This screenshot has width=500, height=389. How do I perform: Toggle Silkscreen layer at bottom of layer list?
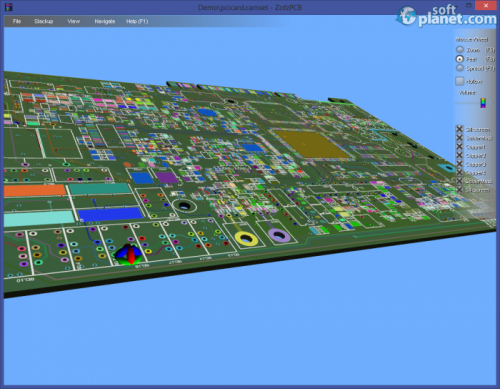459,190
